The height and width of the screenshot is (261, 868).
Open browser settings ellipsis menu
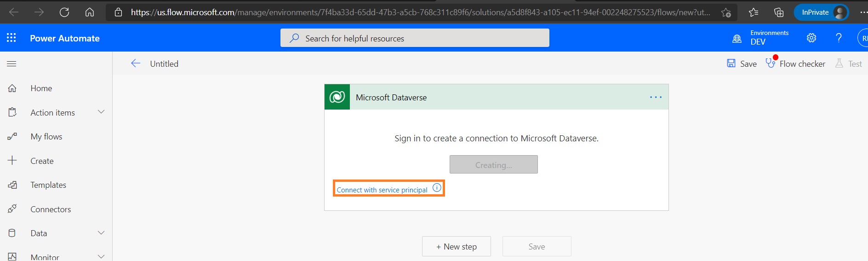863,12
